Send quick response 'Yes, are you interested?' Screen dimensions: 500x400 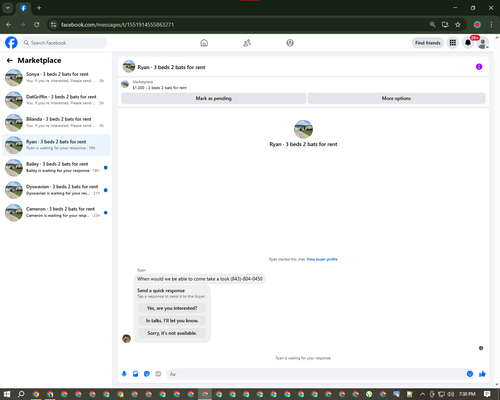click(x=172, y=308)
